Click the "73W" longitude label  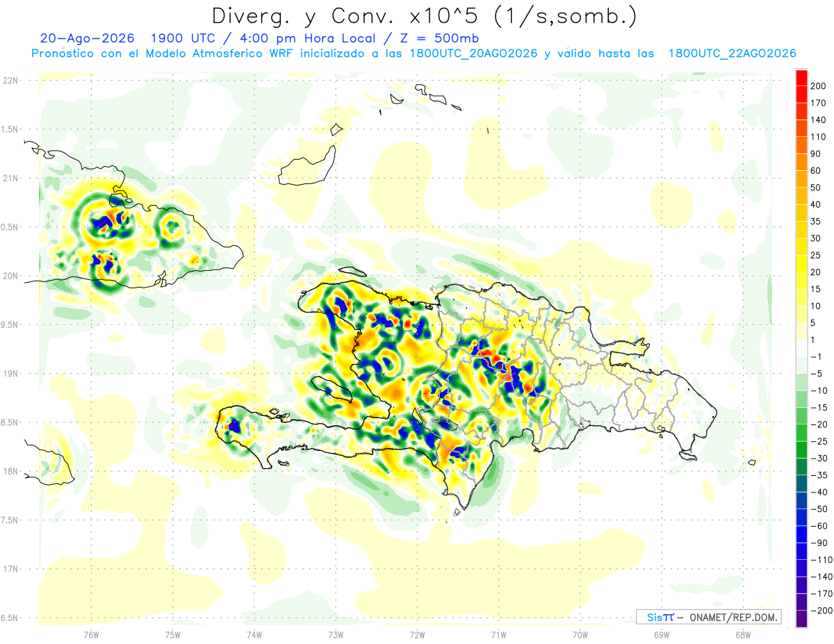[336, 634]
